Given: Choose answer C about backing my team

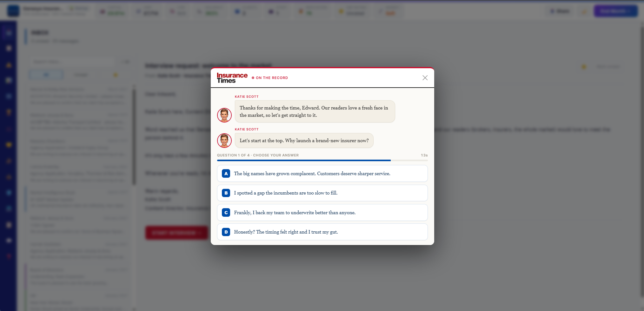Looking at the screenshot, I should tap(322, 213).
